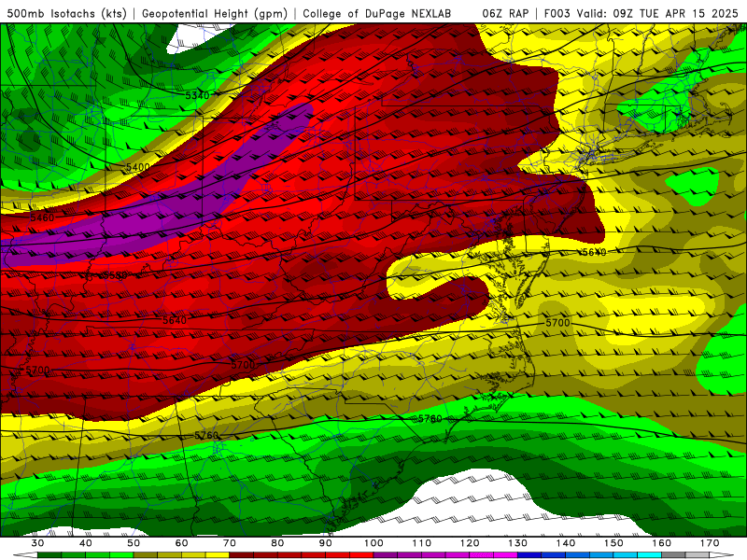This screenshot has width=747, height=560.
Task: Pick the bright yellow 65-70 kt legend swatch
Action: click(218, 555)
